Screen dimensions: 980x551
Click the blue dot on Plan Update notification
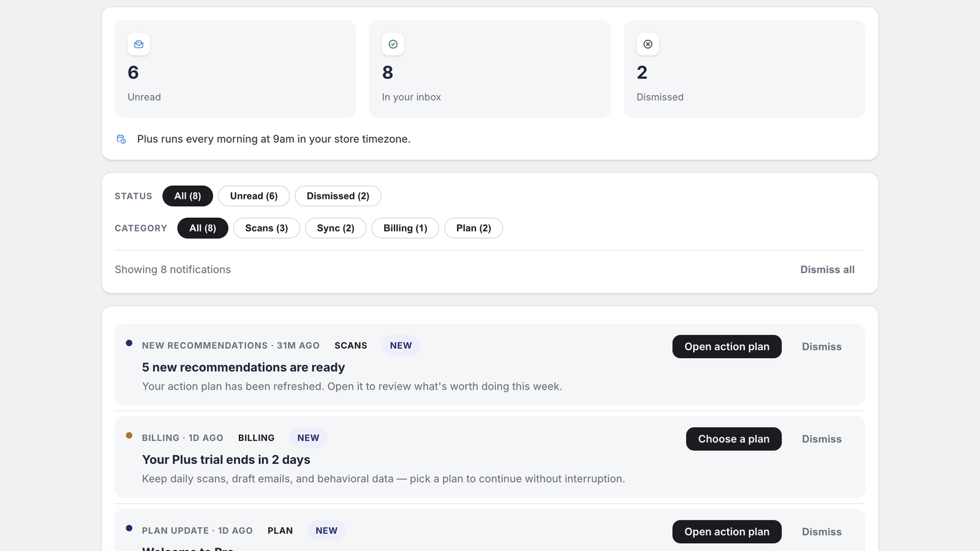(x=129, y=528)
